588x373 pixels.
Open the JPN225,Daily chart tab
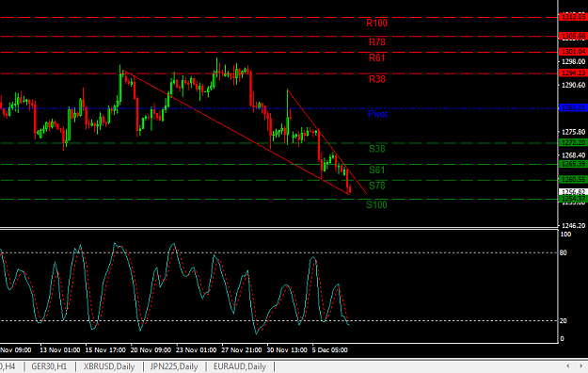click(x=174, y=366)
